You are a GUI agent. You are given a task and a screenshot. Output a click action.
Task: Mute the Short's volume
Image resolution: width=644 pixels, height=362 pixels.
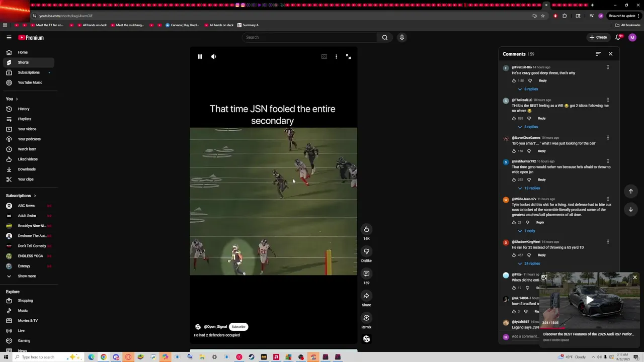tap(213, 57)
